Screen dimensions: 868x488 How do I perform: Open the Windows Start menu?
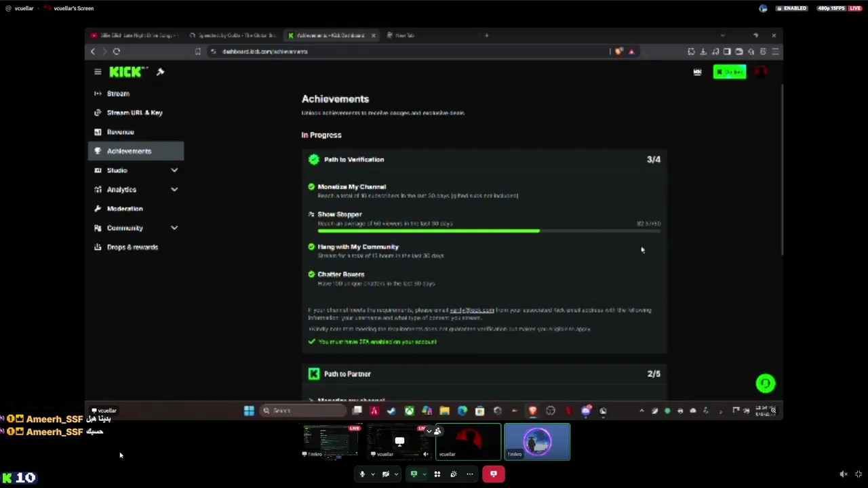pos(249,411)
